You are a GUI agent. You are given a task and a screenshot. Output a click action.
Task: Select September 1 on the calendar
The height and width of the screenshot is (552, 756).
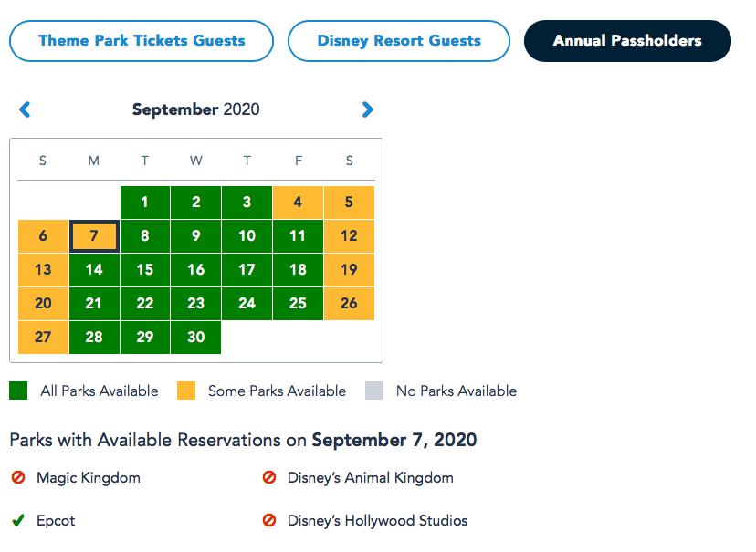click(145, 203)
